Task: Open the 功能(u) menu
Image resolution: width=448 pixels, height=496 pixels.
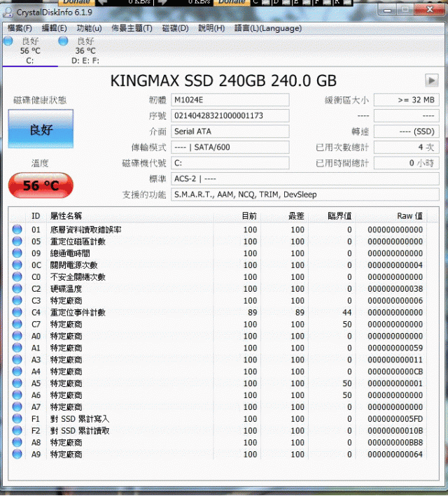Action: [89, 29]
